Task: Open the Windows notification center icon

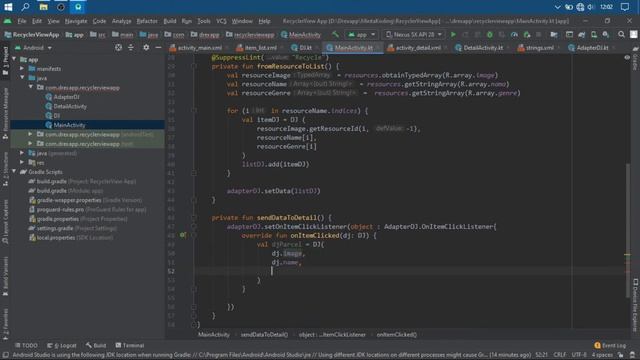Action: (625, 7)
